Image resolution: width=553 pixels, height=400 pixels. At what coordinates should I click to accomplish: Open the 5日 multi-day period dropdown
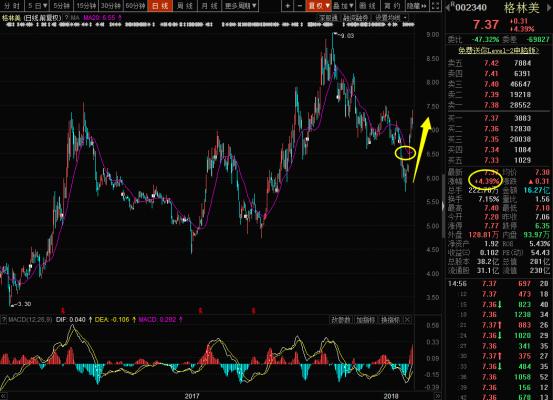[37, 6]
